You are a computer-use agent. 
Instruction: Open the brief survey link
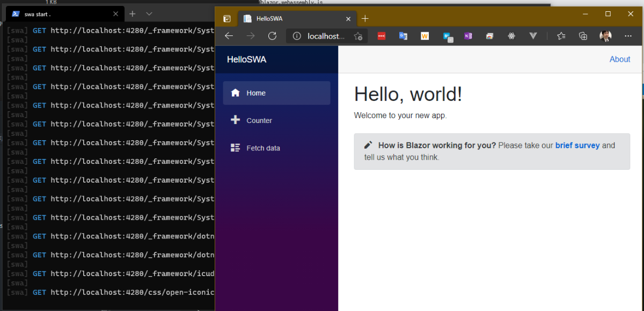(577, 146)
